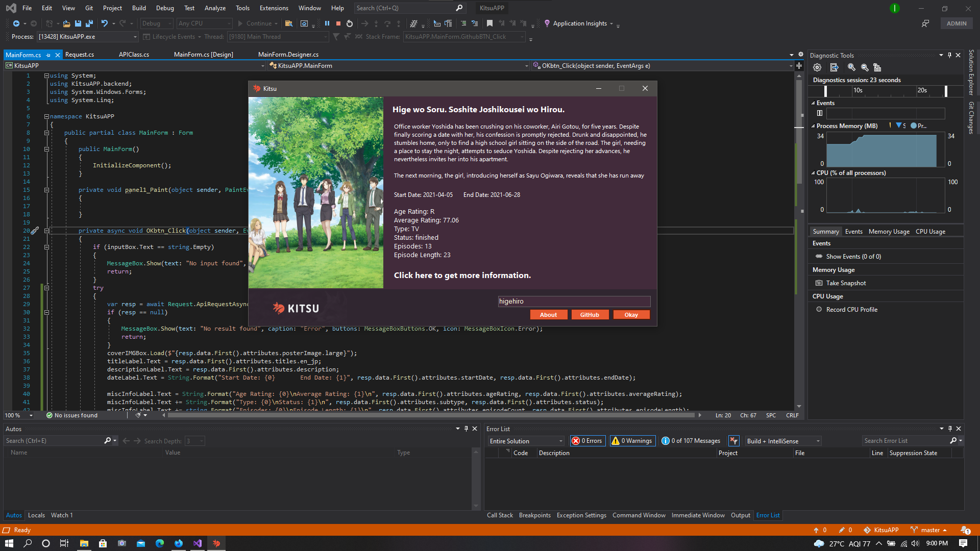
Task: Open Build + IntelliSense dropdown
Action: (783, 441)
